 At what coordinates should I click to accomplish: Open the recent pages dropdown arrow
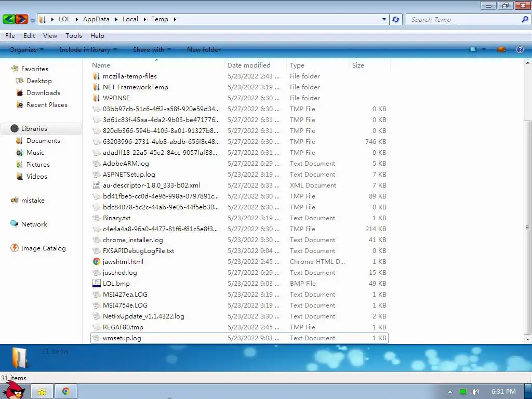33,20
